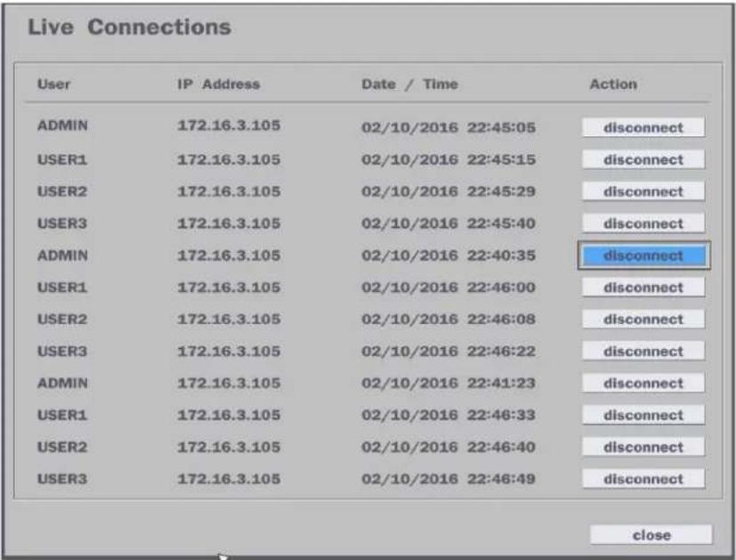Disconnect USER1 session from 22:45:15
This screenshot has width=736, height=560.
pos(643,159)
